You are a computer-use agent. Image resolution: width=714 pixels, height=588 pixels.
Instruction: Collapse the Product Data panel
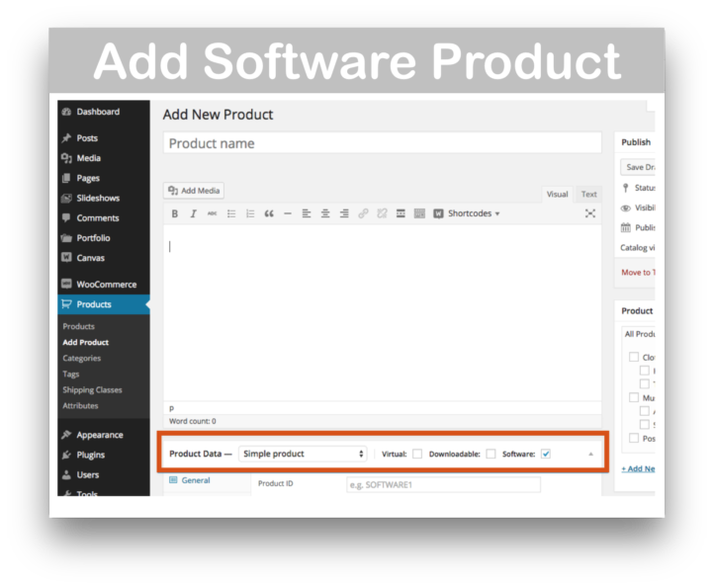[x=591, y=454]
